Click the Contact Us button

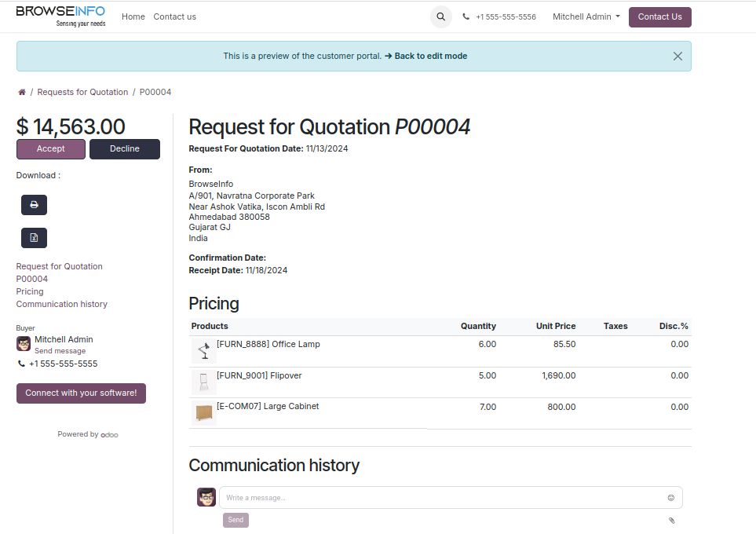coord(659,16)
